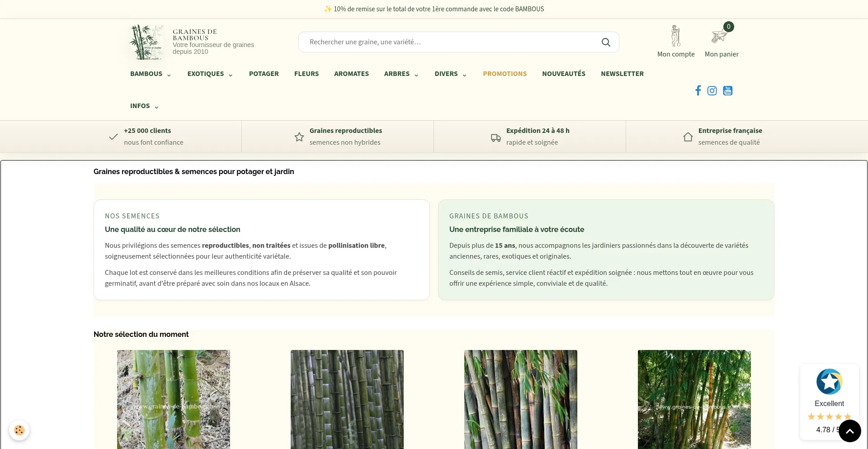Screen dimensions: 868x449
Task: Open the second bamboo product thumbnail
Action: pos(347,399)
